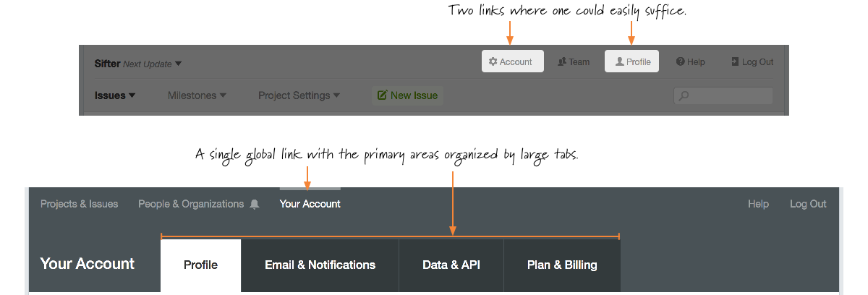Screen dimensions: 868x295
Task: Click the green New Issue button
Action: tap(407, 95)
